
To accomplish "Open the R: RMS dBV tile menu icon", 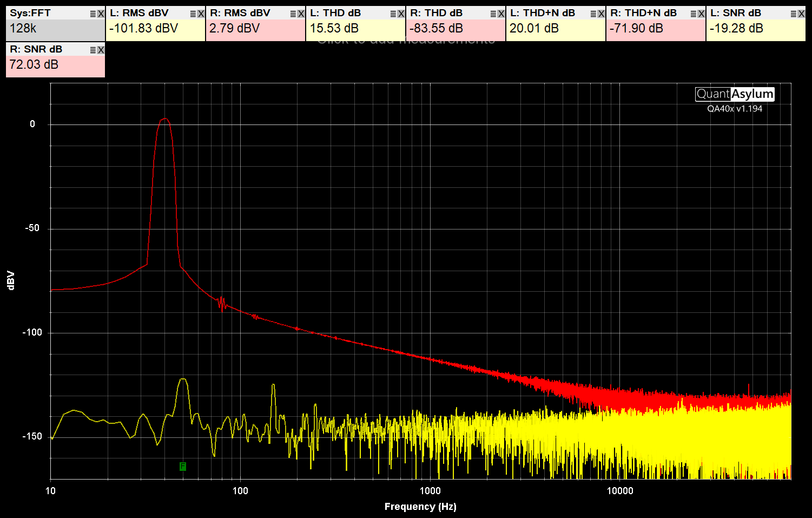I will point(294,14).
